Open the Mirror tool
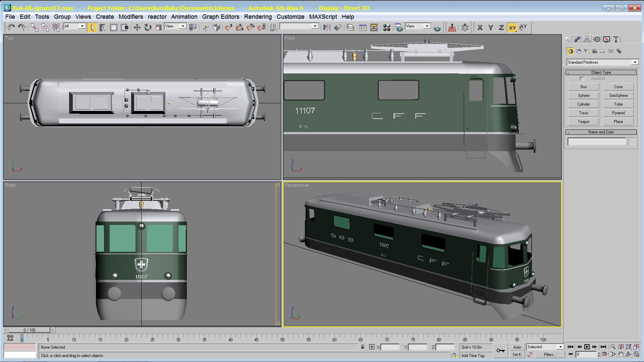This screenshot has height=362, width=644. (327, 27)
